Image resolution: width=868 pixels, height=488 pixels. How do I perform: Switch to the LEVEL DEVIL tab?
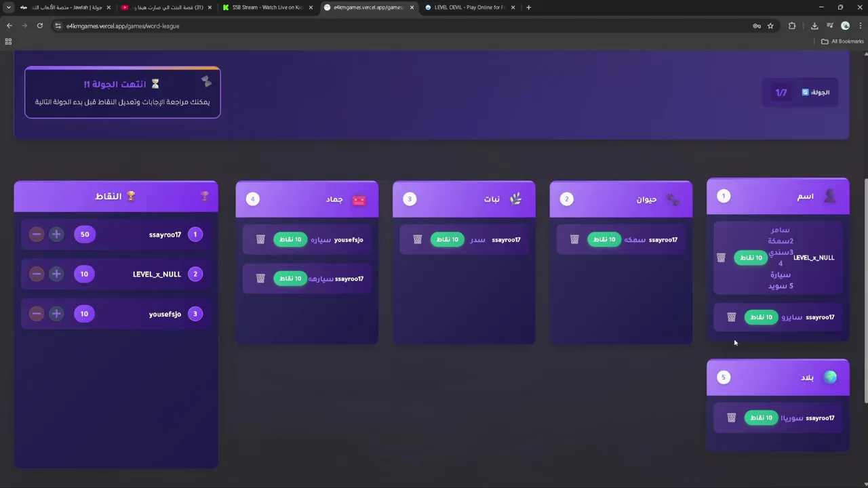click(x=470, y=7)
